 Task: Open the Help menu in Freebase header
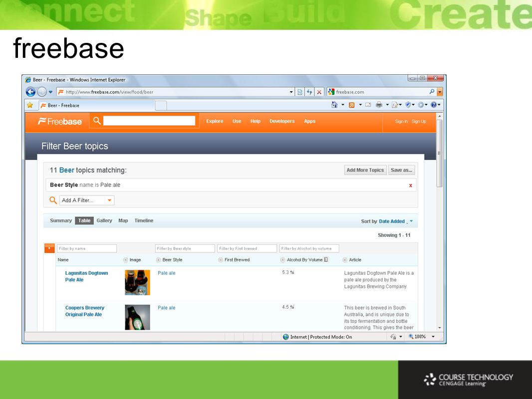point(256,121)
